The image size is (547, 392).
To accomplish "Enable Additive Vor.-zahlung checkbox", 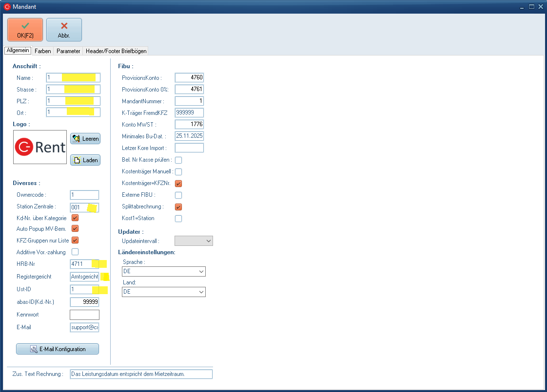I will click(x=75, y=252).
